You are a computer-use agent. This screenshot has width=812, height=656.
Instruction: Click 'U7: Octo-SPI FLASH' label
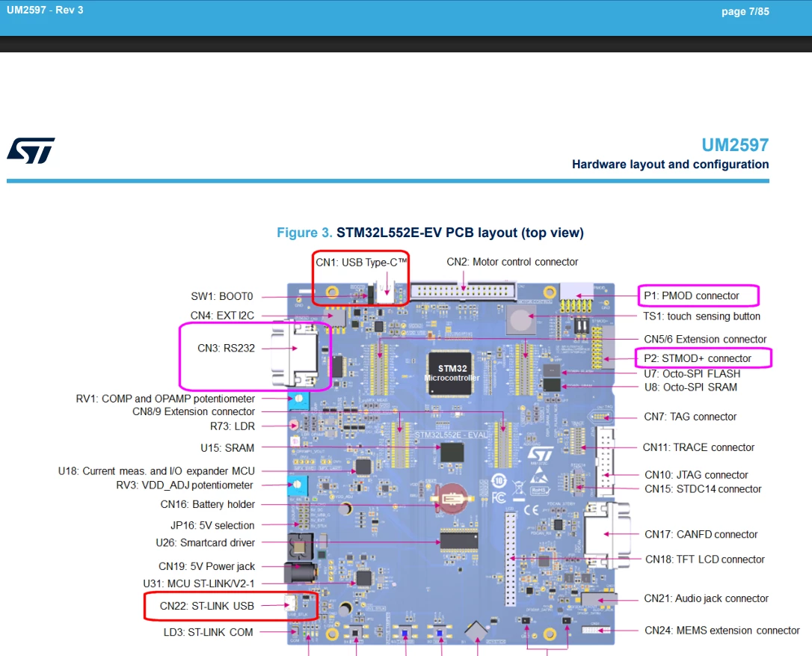pyautogui.click(x=692, y=373)
